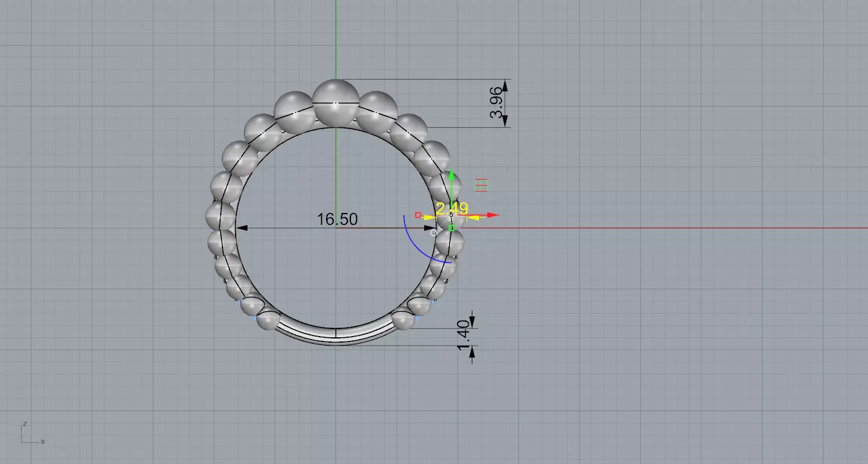Grab the red X-axis gumball move arrow
868x464 pixels.
[x=493, y=215]
